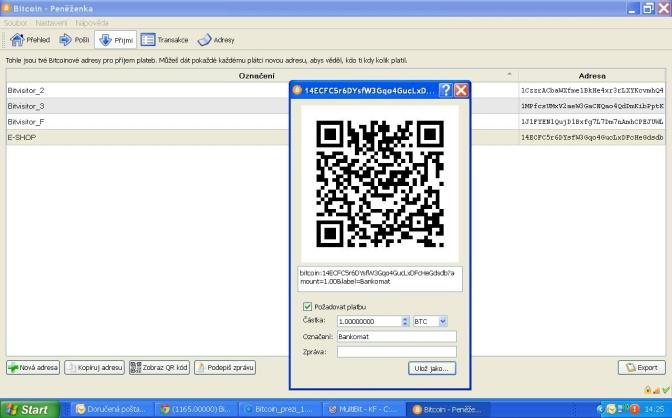Switch to Doručená pošta taskbar item
The width and height of the screenshot is (672, 418).
111,409
